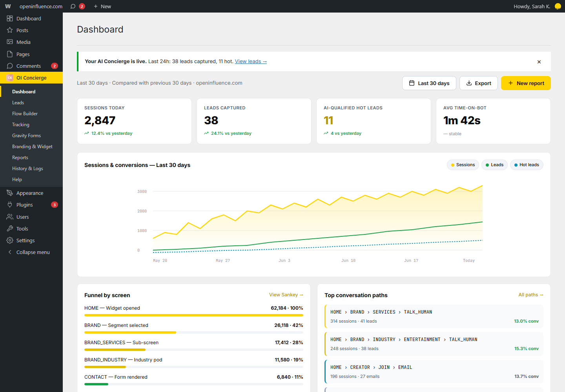Image resolution: width=565 pixels, height=392 pixels.
Task: Click the Settings gear icon
Action: (x=10, y=240)
